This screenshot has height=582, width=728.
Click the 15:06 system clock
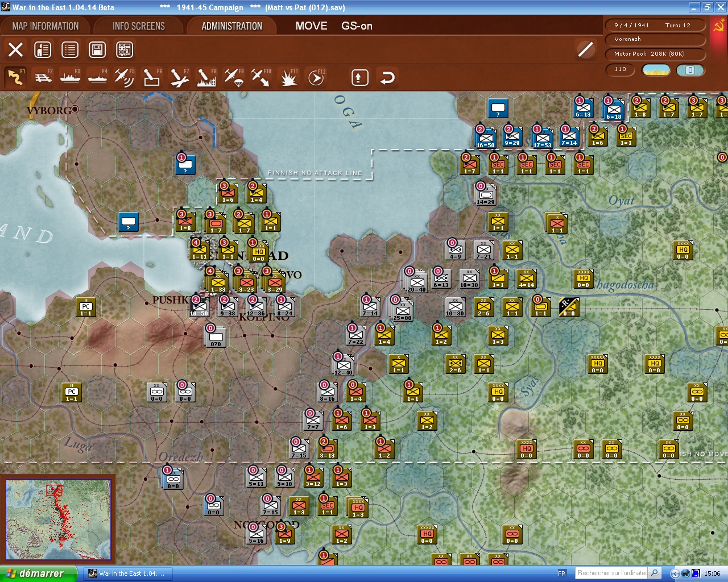coord(712,573)
